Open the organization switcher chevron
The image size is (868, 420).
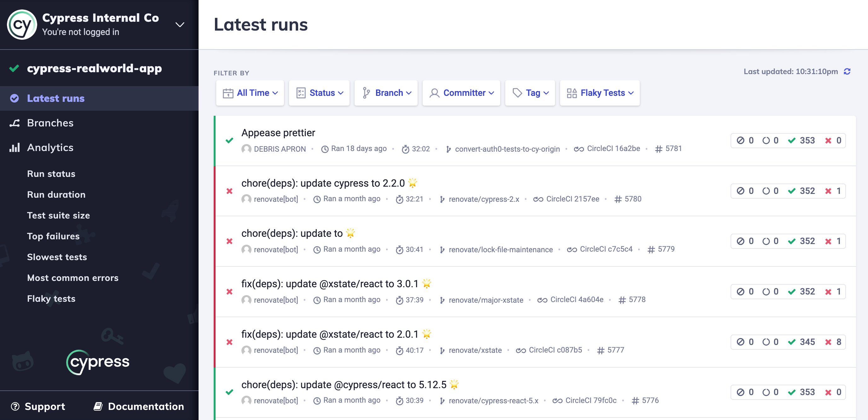pyautogui.click(x=180, y=24)
